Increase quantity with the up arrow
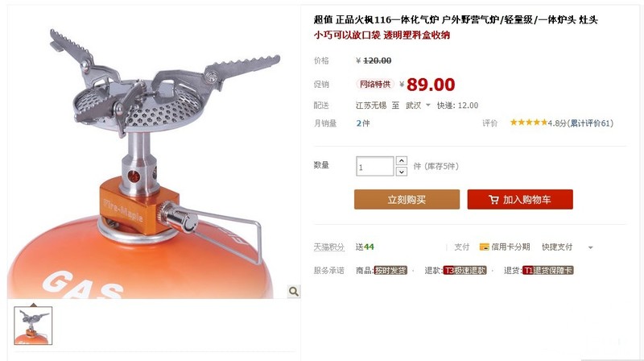 [x=402, y=161]
